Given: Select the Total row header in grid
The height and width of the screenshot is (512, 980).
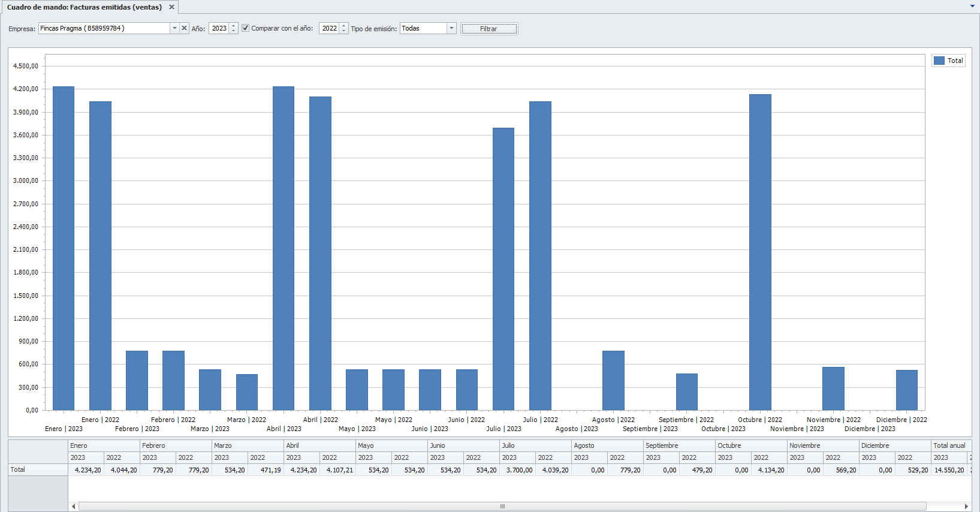Looking at the screenshot, I should [38, 469].
